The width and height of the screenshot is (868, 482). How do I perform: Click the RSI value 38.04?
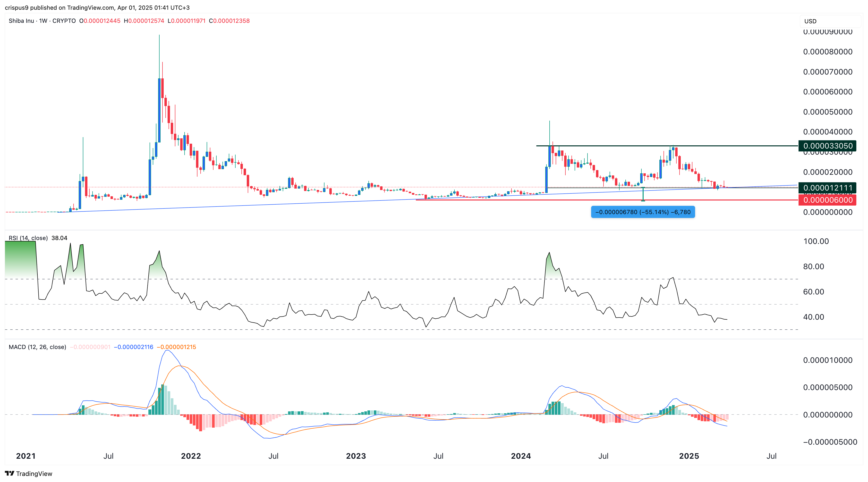59,238
